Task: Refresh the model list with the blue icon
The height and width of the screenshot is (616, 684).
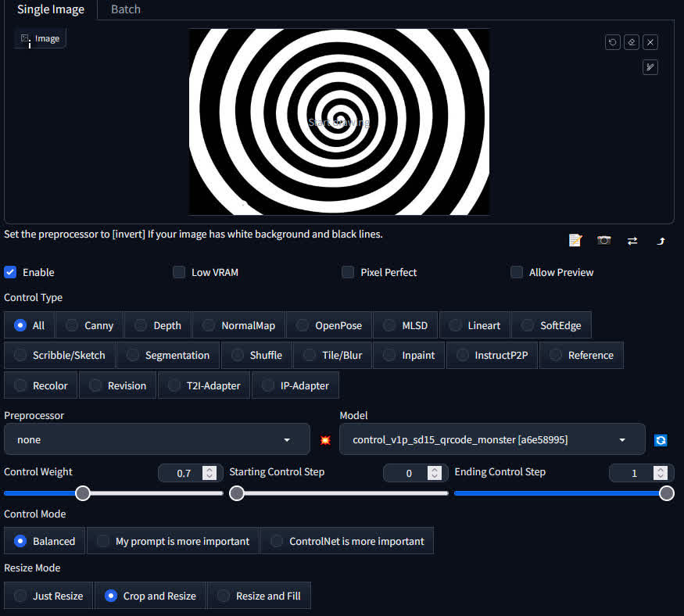Action: [x=661, y=440]
